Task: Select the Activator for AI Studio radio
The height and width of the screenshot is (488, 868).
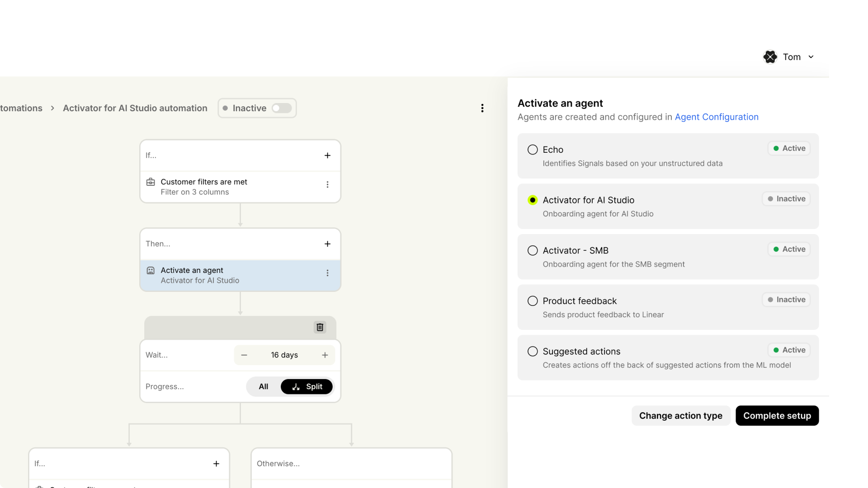Action: pyautogui.click(x=533, y=200)
